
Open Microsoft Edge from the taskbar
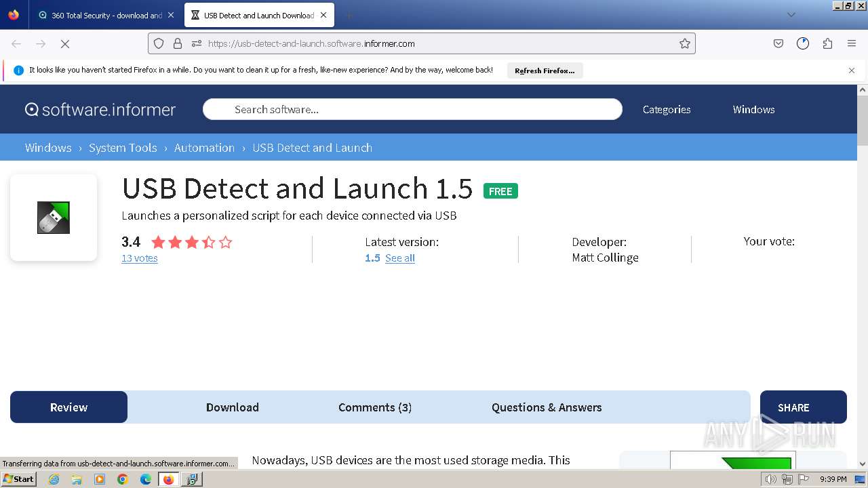(146, 479)
